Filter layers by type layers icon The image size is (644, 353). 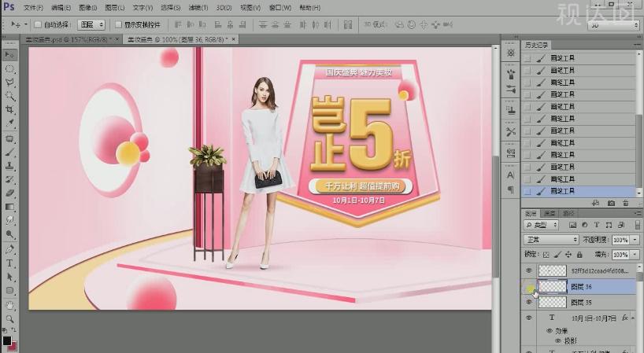pos(596,225)
